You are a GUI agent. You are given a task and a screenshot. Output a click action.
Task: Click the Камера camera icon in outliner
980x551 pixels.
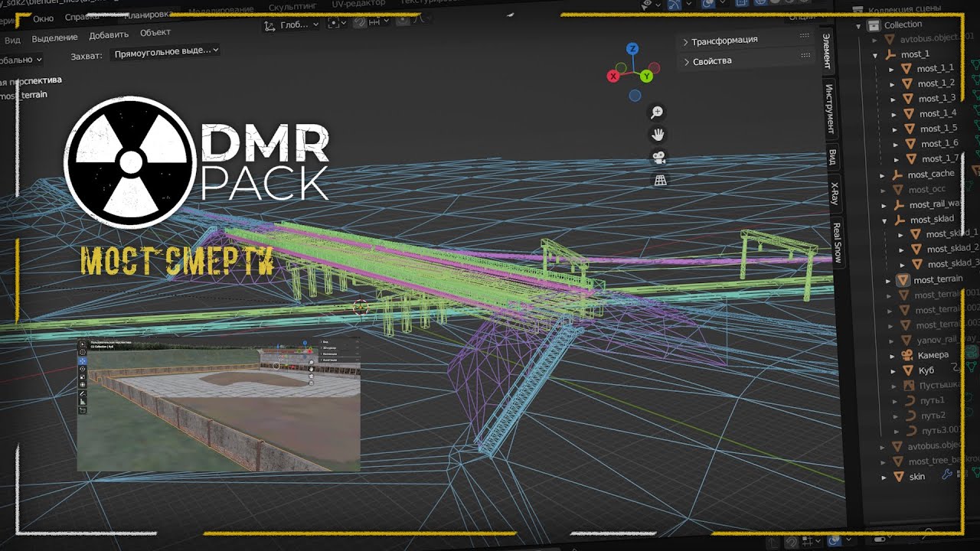click(906, 355)
